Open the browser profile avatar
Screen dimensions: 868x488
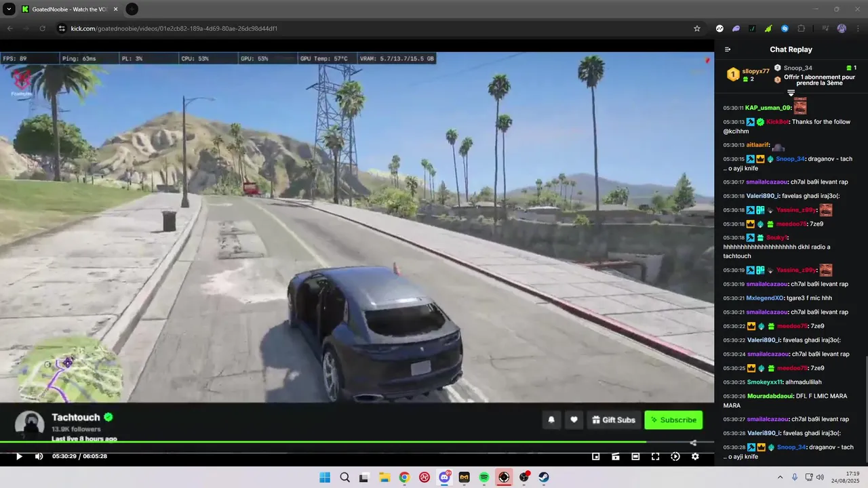pos(842,28)
